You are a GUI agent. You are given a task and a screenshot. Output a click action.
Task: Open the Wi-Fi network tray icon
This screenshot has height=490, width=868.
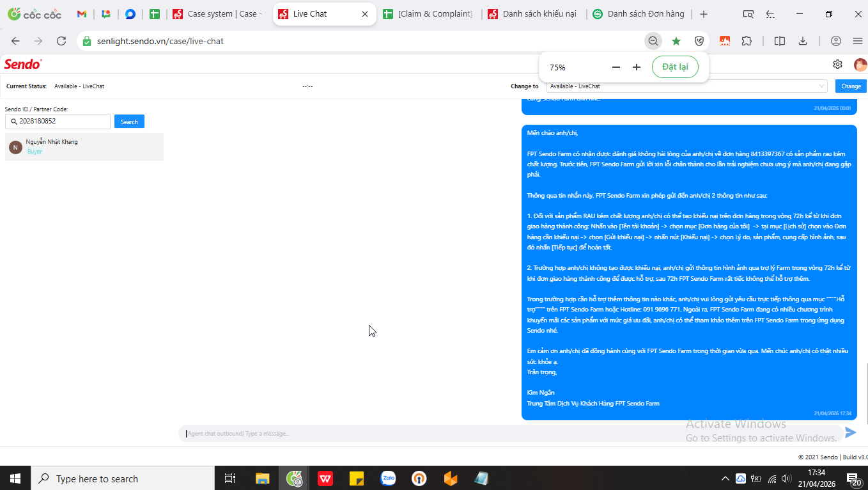click(772, 478)
